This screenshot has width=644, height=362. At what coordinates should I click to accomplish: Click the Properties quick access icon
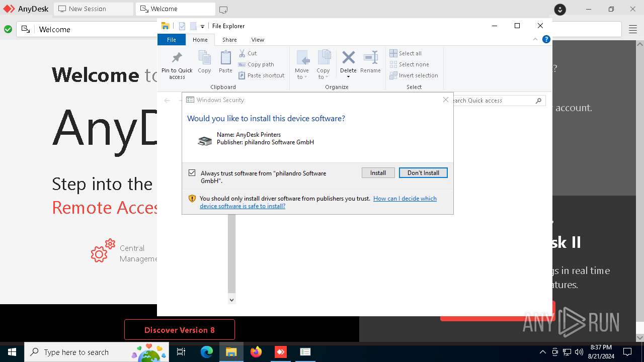pos(182,26)
